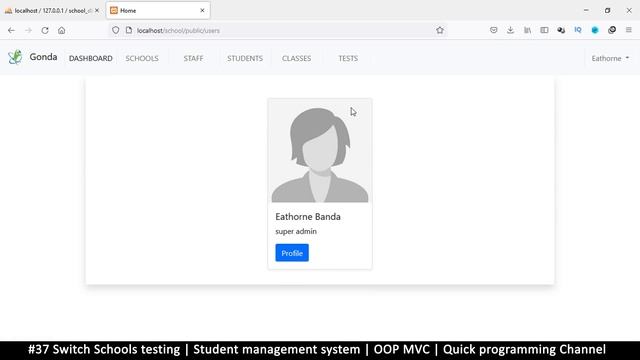Click the Gonda brand name link

(43, 57)
